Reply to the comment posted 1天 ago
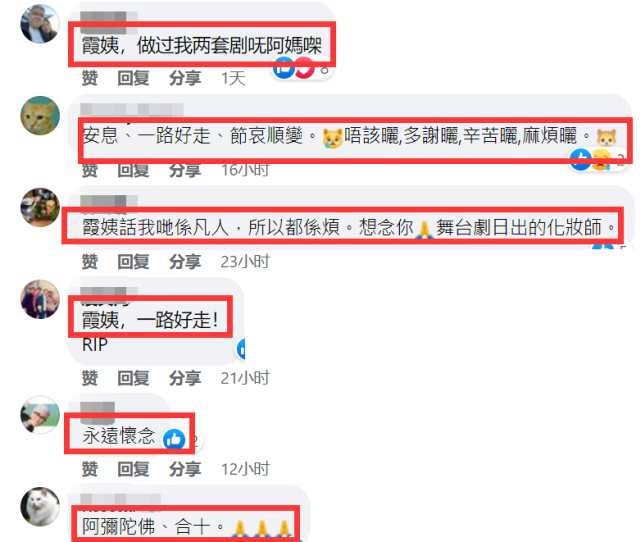This screenshot has width=641, height=542. coord(133,78)
